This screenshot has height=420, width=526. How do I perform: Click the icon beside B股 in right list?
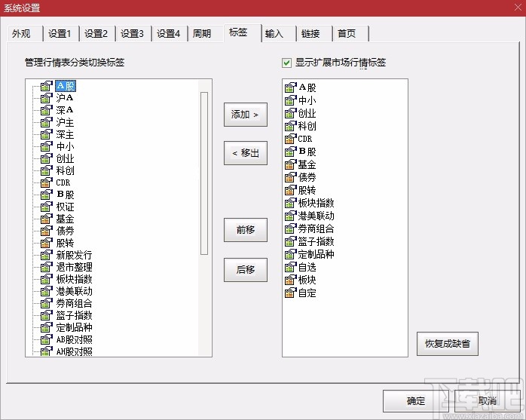click(x=291, y=152)
